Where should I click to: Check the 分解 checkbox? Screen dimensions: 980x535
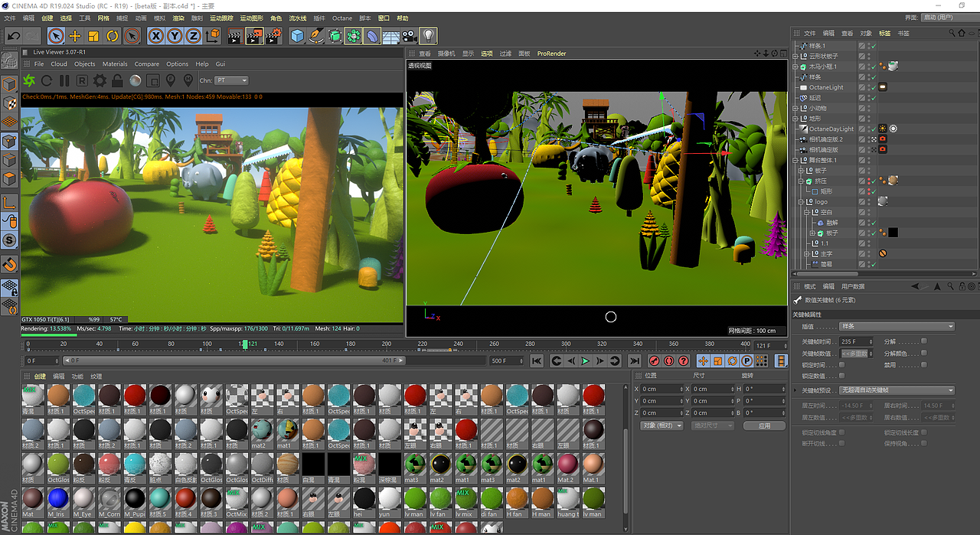924,341
